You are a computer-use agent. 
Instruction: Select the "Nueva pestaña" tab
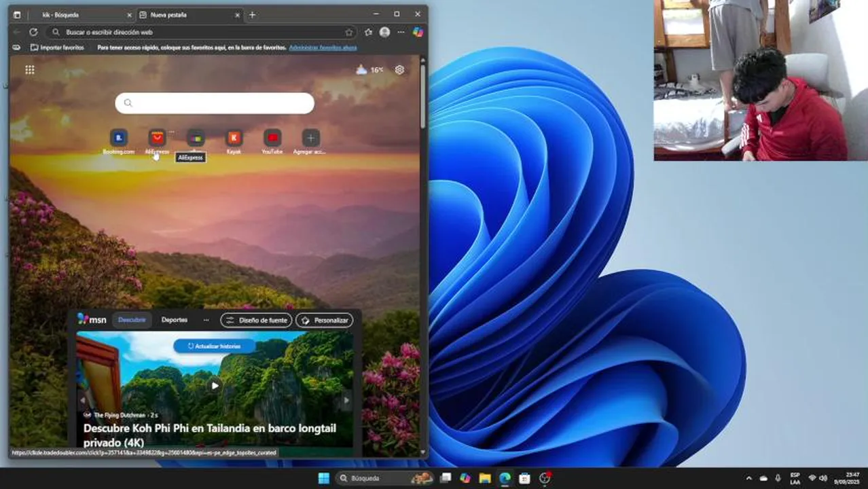point(190,14)
